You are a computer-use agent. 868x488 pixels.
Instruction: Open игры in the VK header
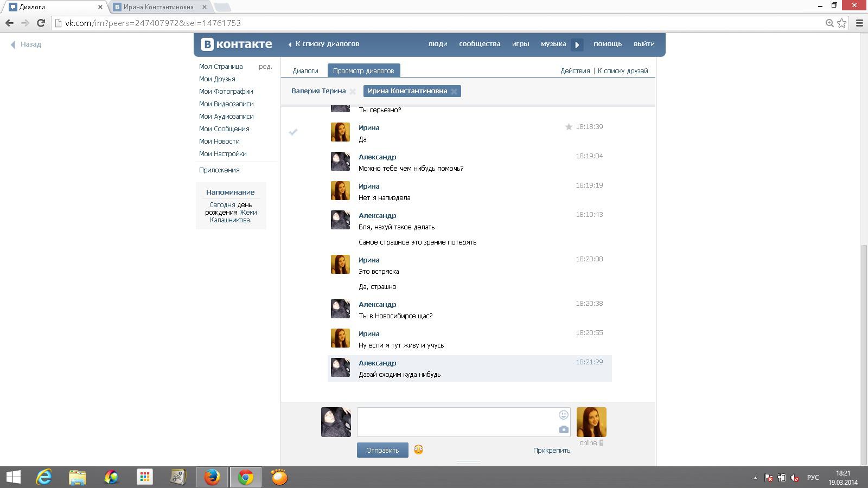pos(521,44)
